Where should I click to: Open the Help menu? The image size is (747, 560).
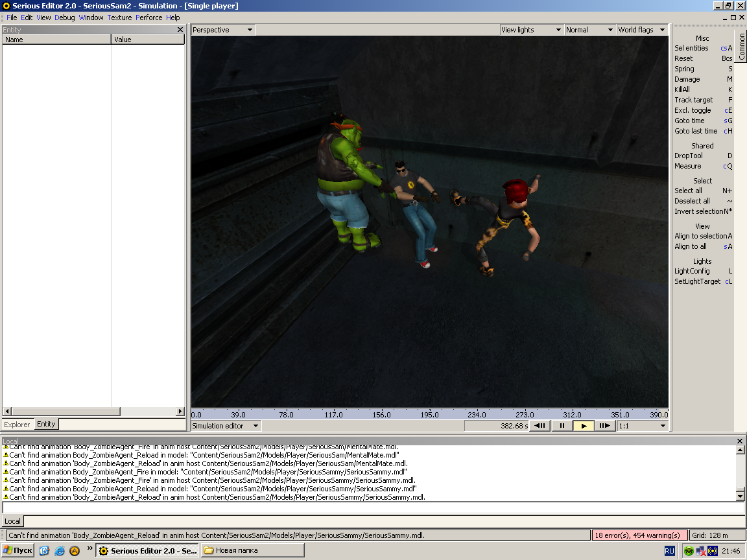tap(173, 17)
